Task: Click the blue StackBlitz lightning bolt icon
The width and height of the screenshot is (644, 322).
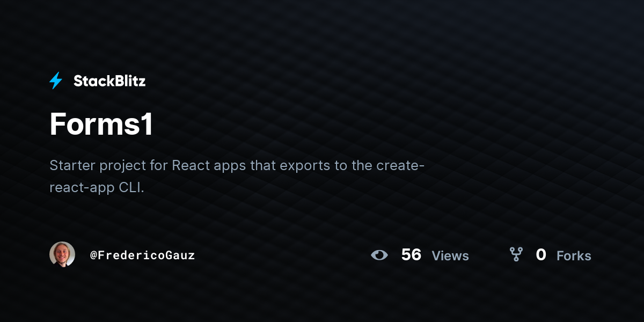Action: pos(56,81)
